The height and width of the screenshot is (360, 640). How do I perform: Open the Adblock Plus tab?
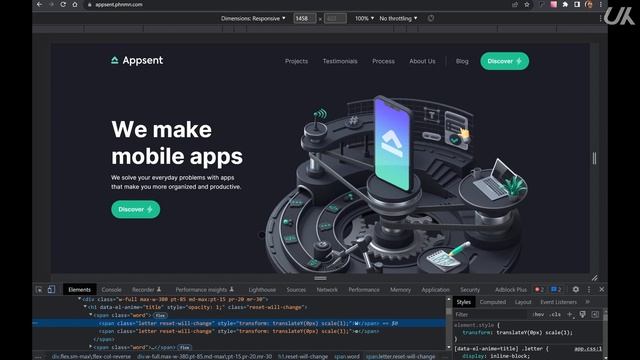point(511,289)
